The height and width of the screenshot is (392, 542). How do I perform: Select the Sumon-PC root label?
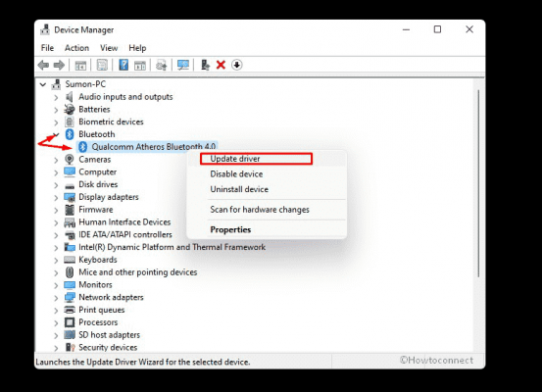click(85, 84)
